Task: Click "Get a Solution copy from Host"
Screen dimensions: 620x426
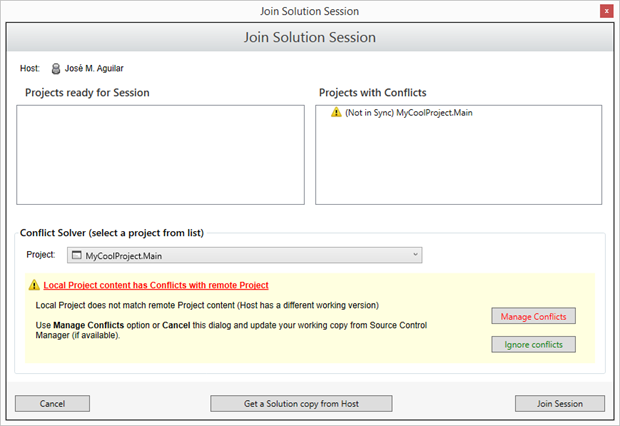Action: pyautogui.click(x=301, y=404)
